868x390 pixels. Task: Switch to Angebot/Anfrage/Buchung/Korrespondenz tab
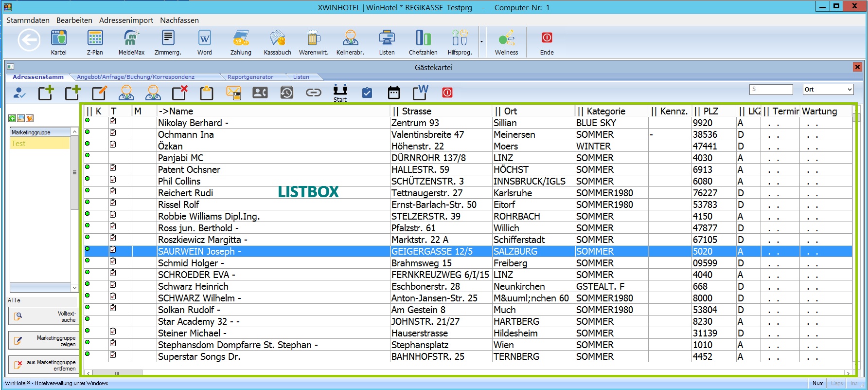(x=136, y=77)
